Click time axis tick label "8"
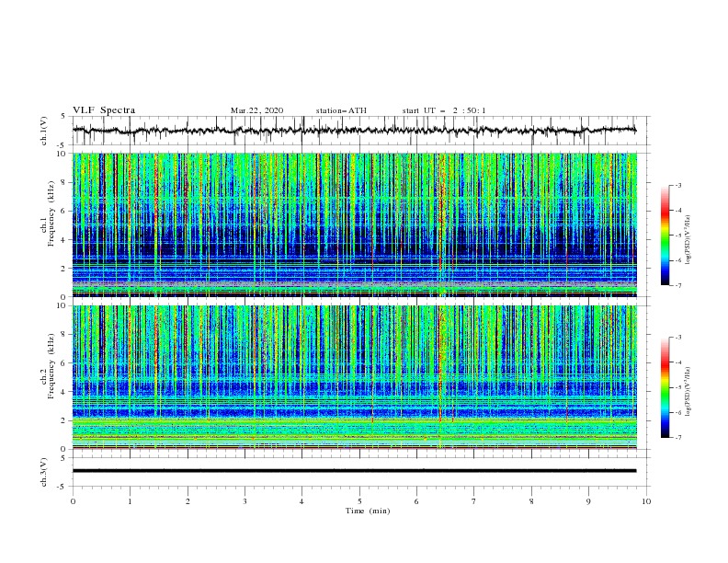Screen dimensions: 728x563 point(531,501)
